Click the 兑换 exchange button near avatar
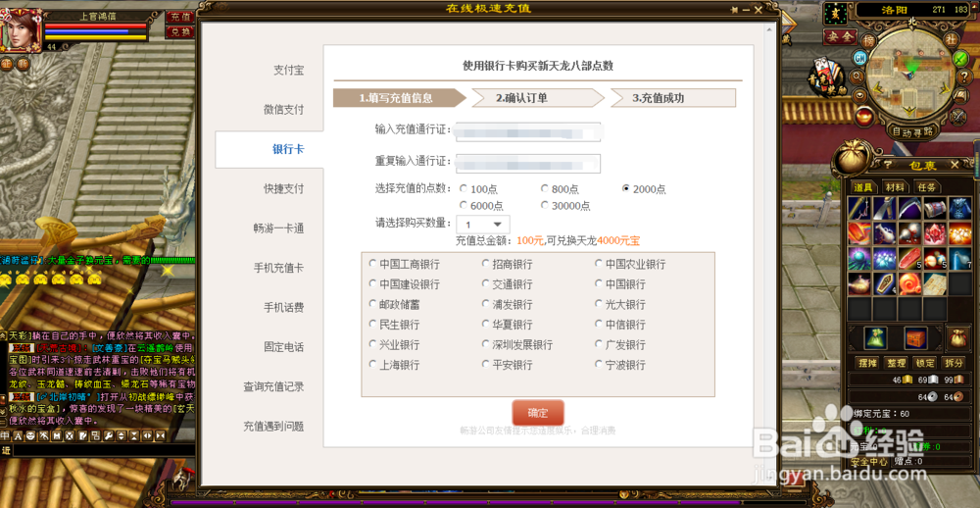 (x=181, y=32)
